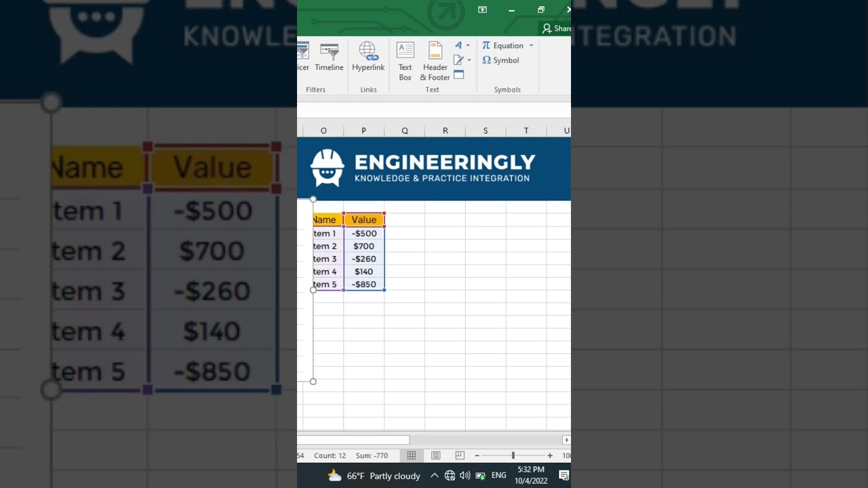Show hidden system tray icons
The image size is (868, 488).
pyautogui.click(x=434, y=476)
